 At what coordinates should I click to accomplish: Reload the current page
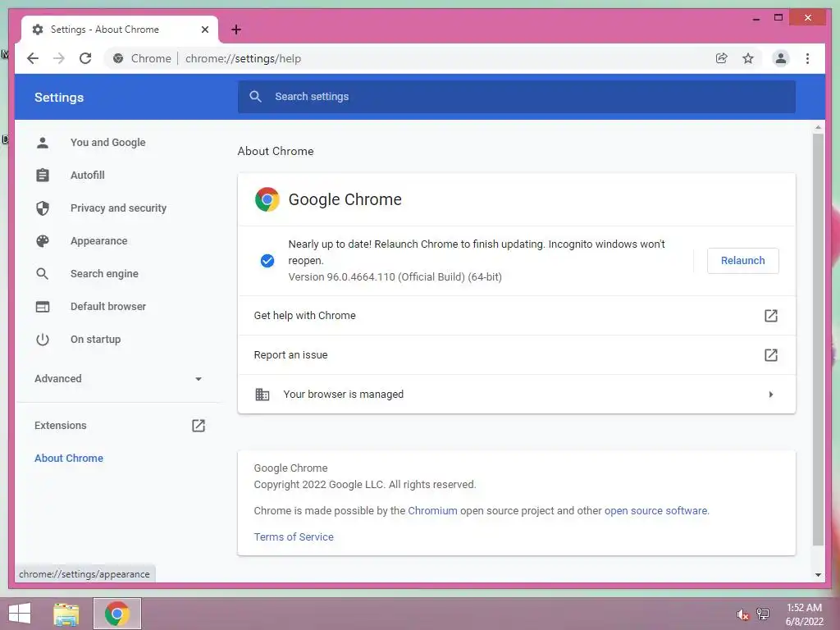pyautogui.click(x=85, y=58)
